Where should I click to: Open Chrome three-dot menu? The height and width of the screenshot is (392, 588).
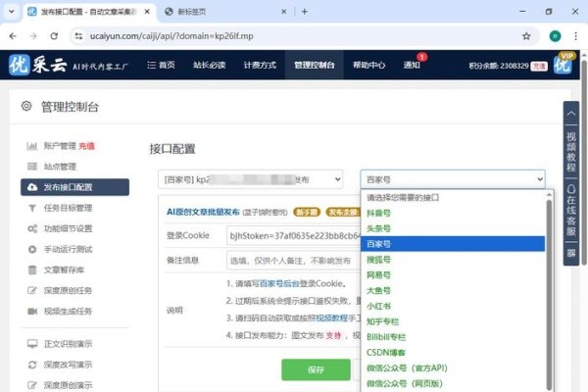(575, 36)
